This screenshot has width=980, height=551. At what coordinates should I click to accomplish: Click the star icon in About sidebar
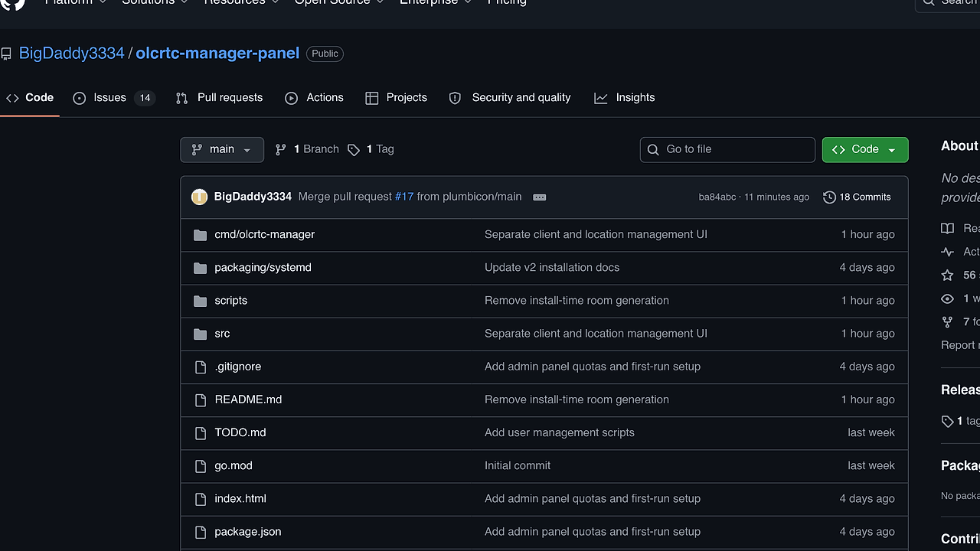point(948,275)
